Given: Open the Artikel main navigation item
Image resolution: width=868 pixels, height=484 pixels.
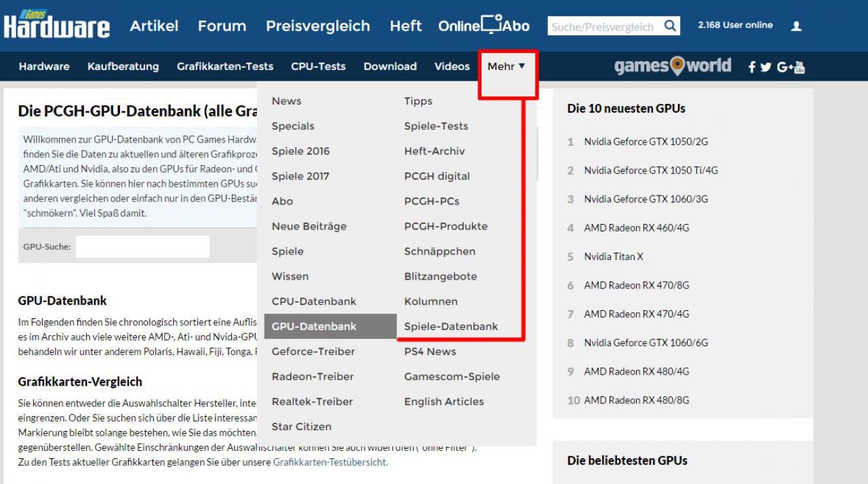Looking at the screenshot, I should [x=154, y=26].
